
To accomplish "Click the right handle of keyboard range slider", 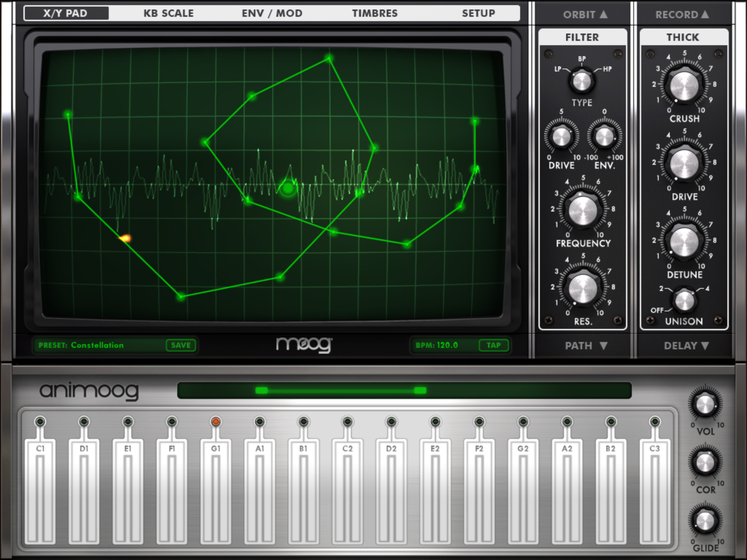I will (x=420, y=390).
